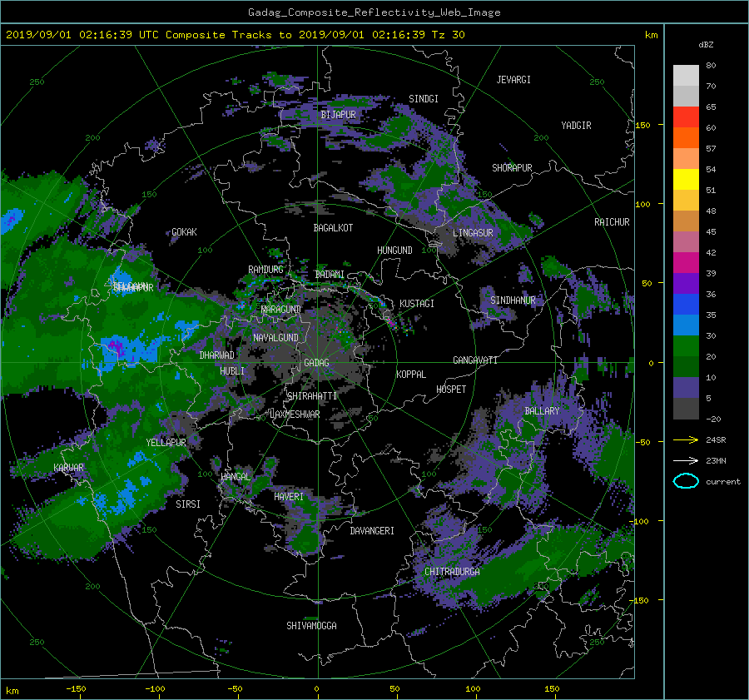The image size is (749, 700).
Task: Click the GADAG radar center label
Action: click(317, 363)
